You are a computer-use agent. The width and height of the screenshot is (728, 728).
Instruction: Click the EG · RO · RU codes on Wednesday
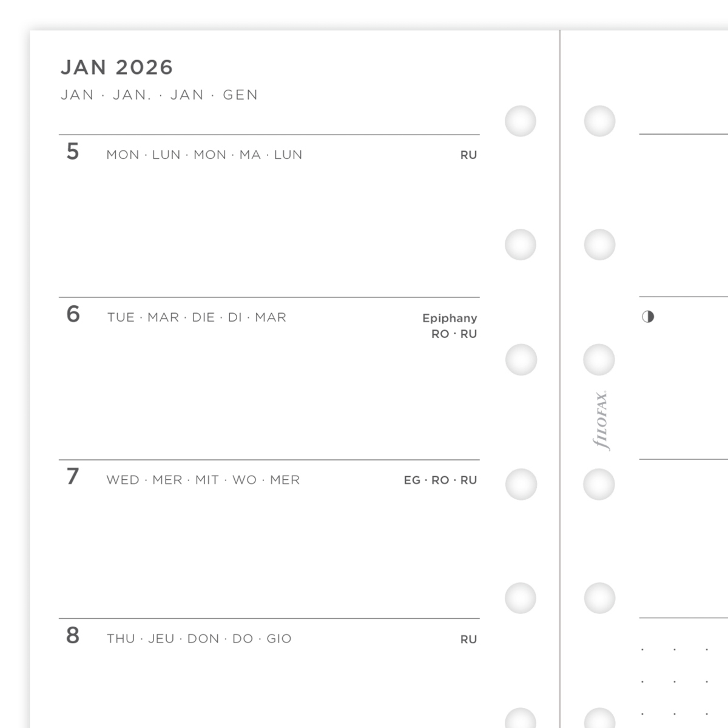point(440,480)
